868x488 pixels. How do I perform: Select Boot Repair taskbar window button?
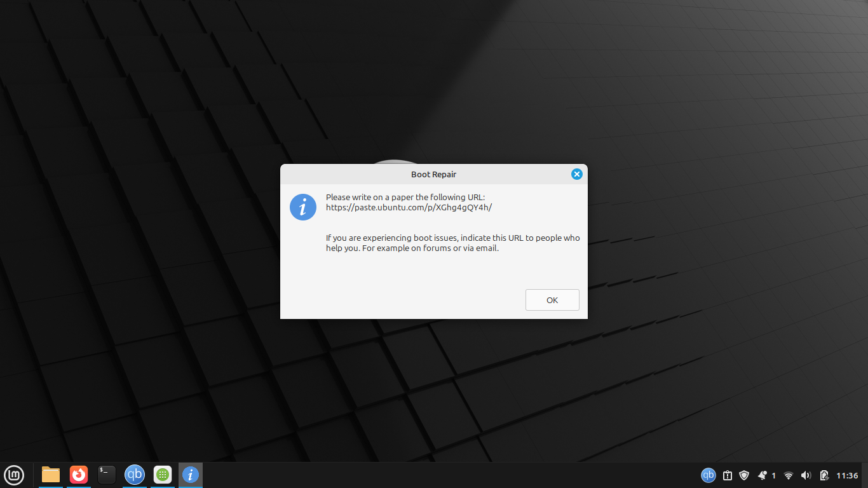(190, 475)
